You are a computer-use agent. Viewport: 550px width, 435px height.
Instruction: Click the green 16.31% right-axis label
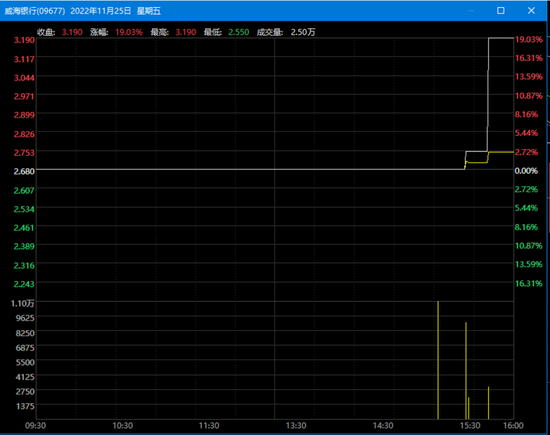529,283
